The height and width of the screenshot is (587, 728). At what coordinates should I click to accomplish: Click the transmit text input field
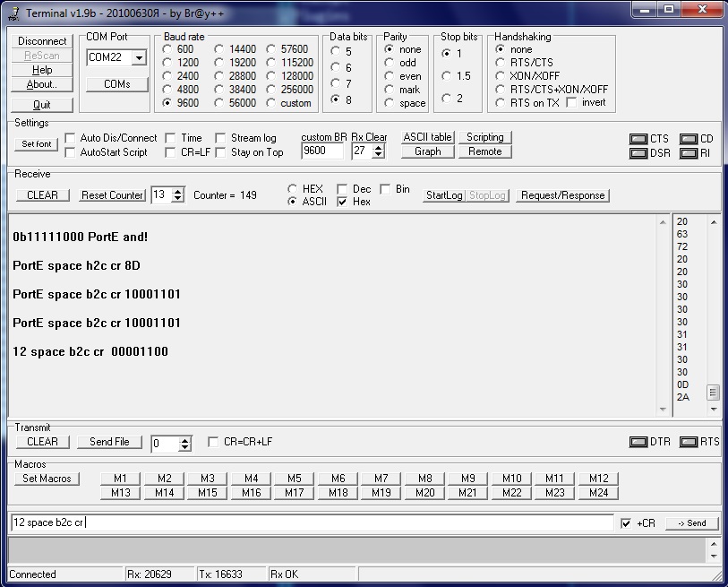312,522
